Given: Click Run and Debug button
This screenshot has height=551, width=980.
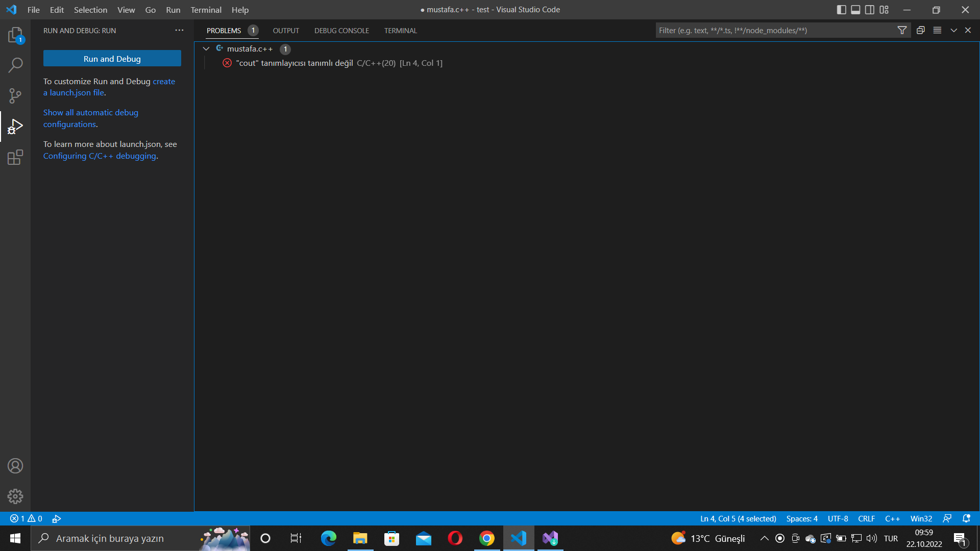Looking at the screenshot, I should click(x=112, y=59).
